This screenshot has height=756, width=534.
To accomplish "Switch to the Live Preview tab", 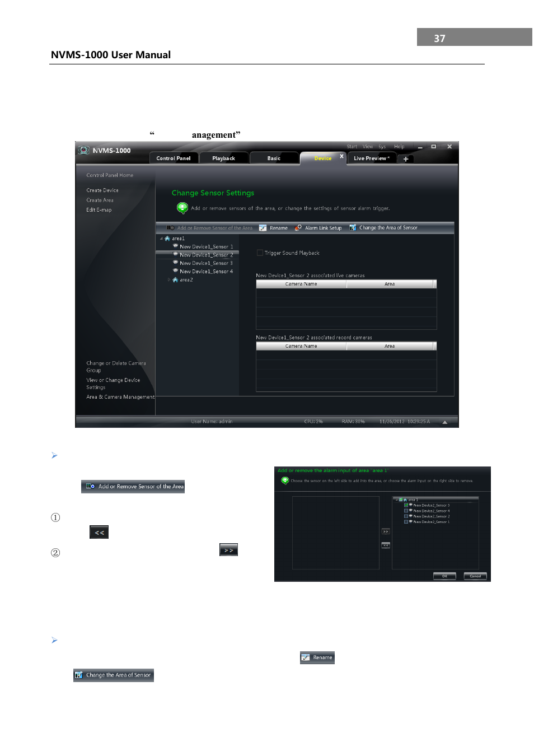I will 372,158.
